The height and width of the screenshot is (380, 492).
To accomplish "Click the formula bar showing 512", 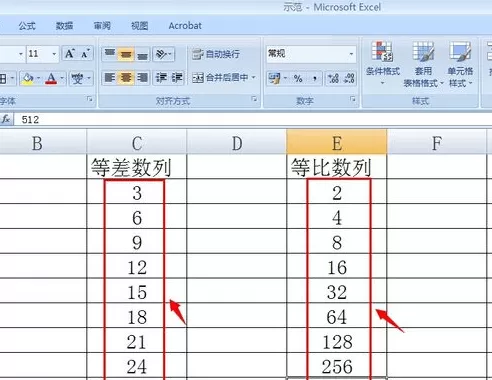I will 253,119.
